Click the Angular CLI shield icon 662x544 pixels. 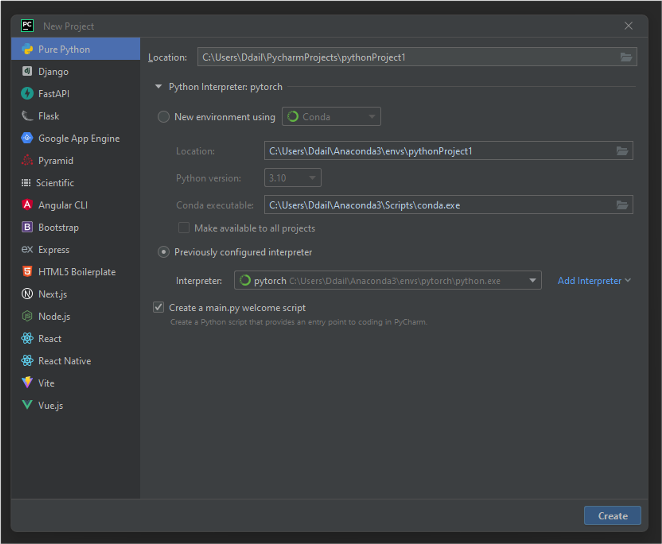click(x=27, y=205)
